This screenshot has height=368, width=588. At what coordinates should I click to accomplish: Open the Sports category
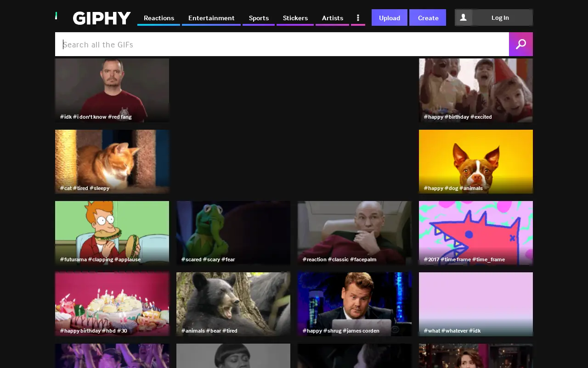(x=259, y=18)
